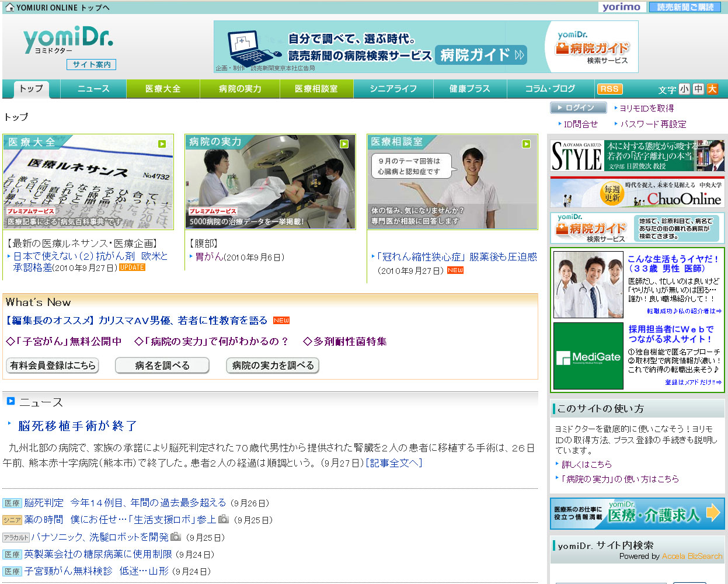This screenshot has height=584, width=728.
Task: Open the コラム・ブログ navigation tab
Action: (x=550, y=89)
